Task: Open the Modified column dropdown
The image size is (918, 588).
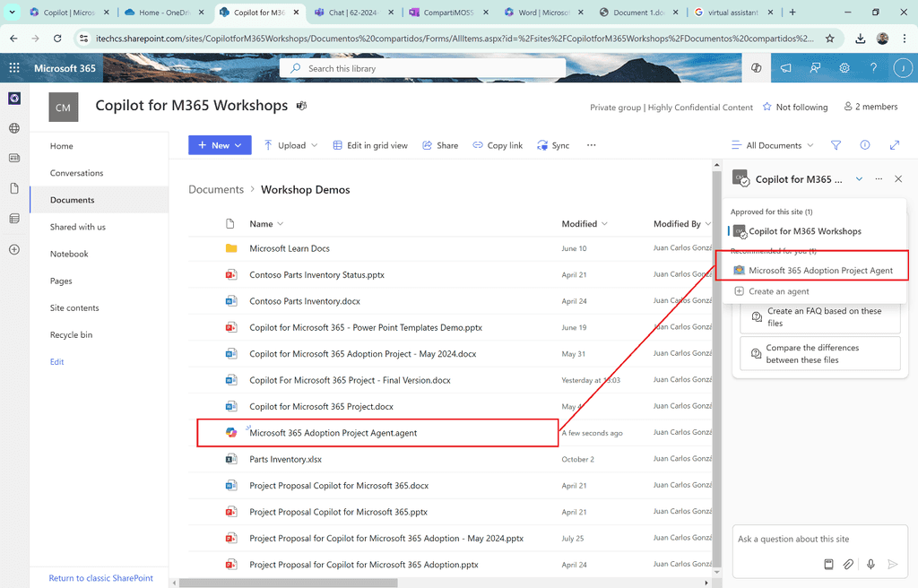Action: [605, 224]
